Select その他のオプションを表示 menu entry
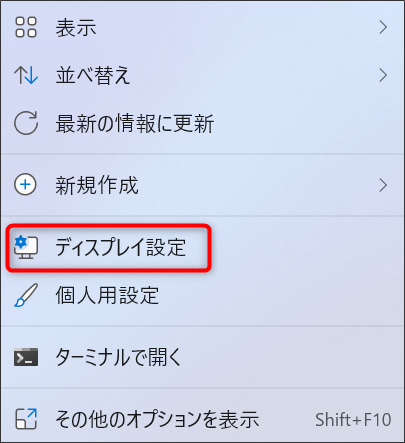 point(157,419)
